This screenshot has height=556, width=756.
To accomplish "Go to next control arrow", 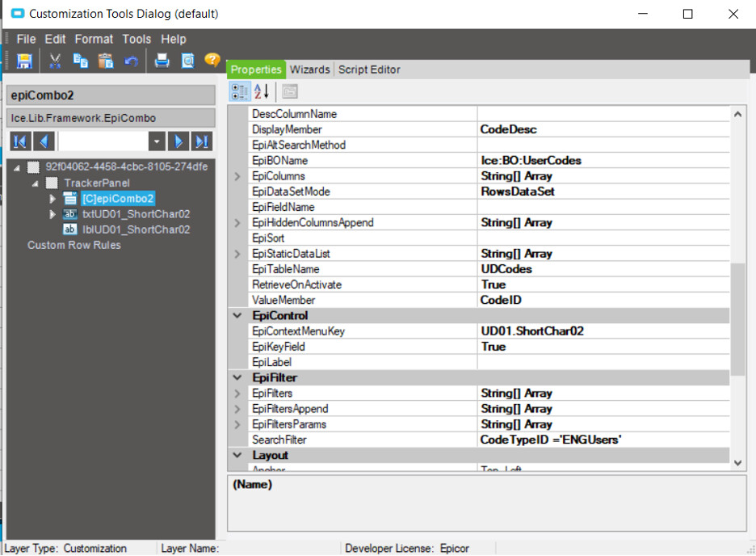I will (x=178, y=141).
